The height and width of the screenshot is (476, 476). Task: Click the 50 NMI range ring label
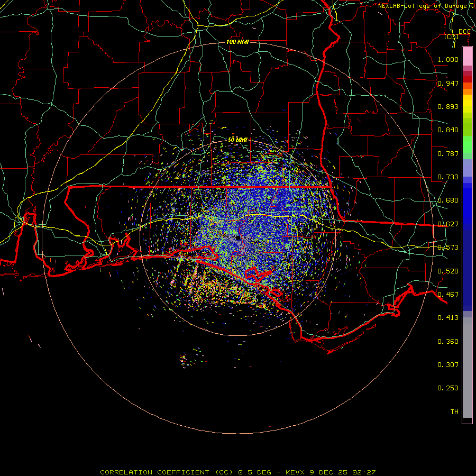point(237,140)
